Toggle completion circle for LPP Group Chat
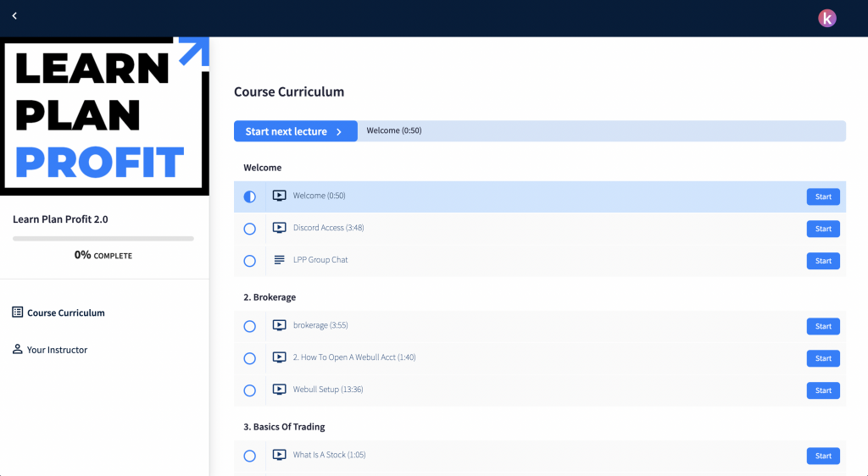The height and width of the screenshot is (476, 868). coord(250,261)
